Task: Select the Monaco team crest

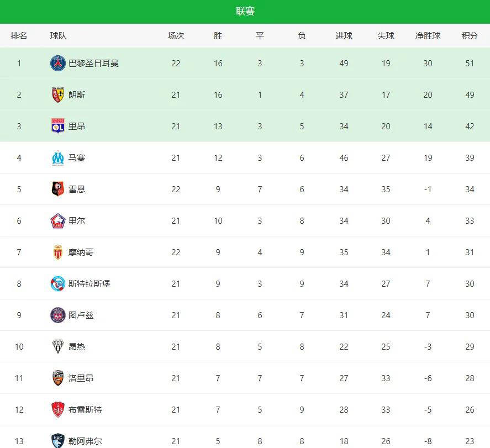Action: (x=58, y=252)
